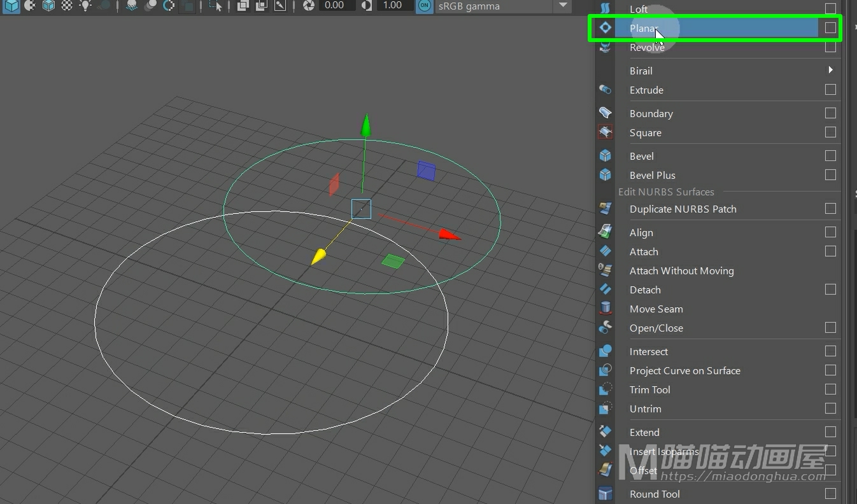Click the Extrude surface icon
The width and height of the screenshot is (857, 504).
point(605,90)
